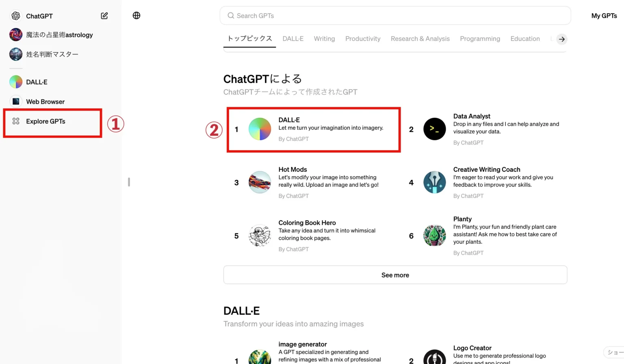The image size is (624, 364).
Task: Open the 魔法の占星術astrology GPT in sidebar
Action: click(59, 35)
